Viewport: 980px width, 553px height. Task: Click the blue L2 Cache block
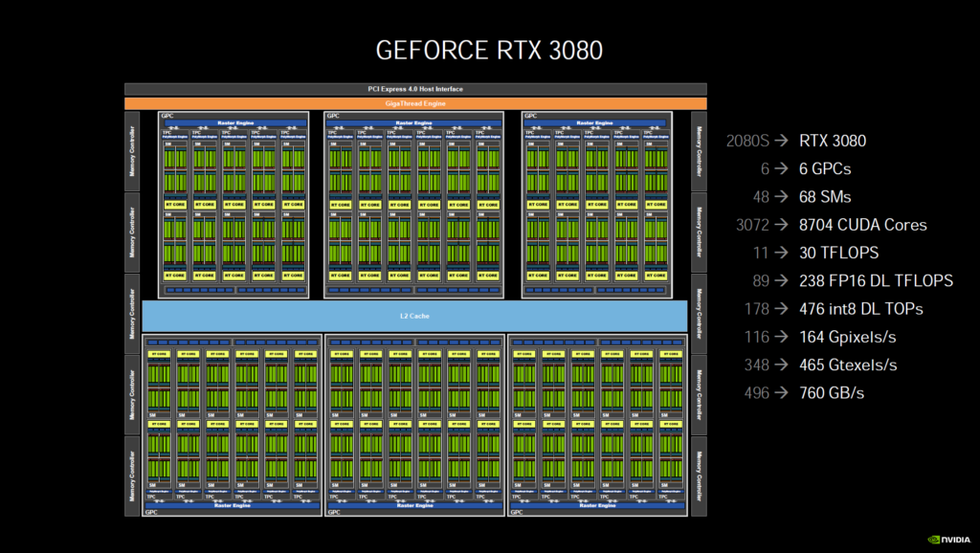click(415, 316)
